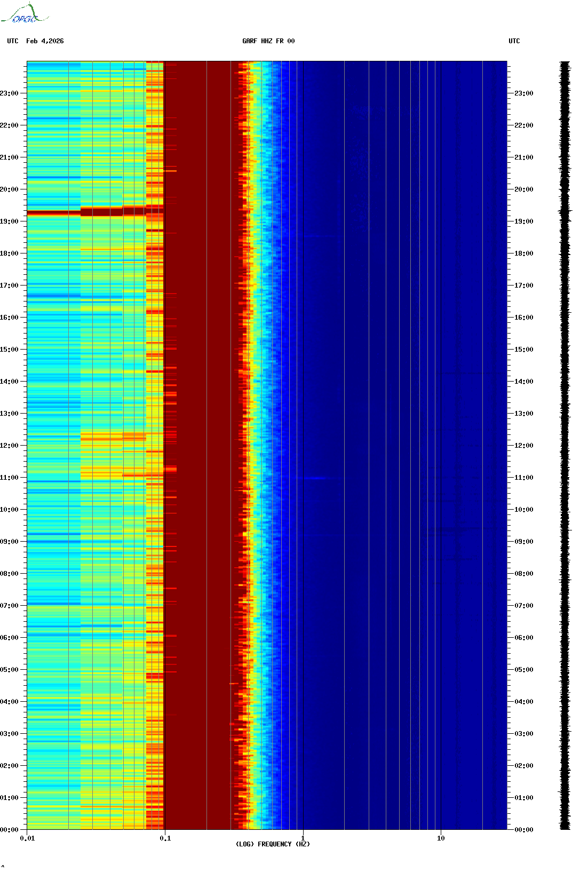Image resolution: width=588 pixels, height=872 pixels.
Task: Select the 19:00 label on left axis
Action: 9,221
